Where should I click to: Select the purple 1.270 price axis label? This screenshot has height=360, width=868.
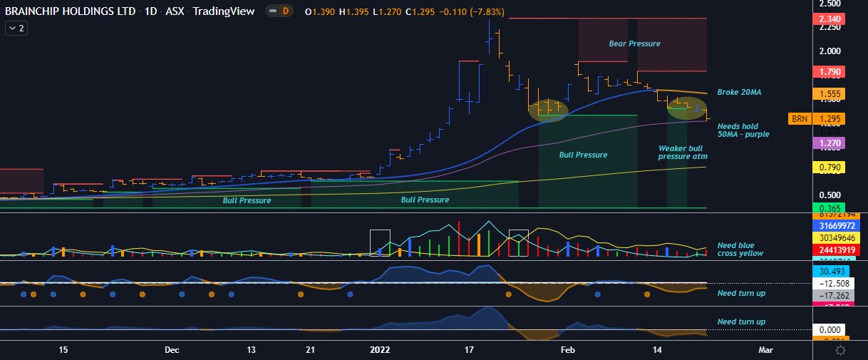829,143
